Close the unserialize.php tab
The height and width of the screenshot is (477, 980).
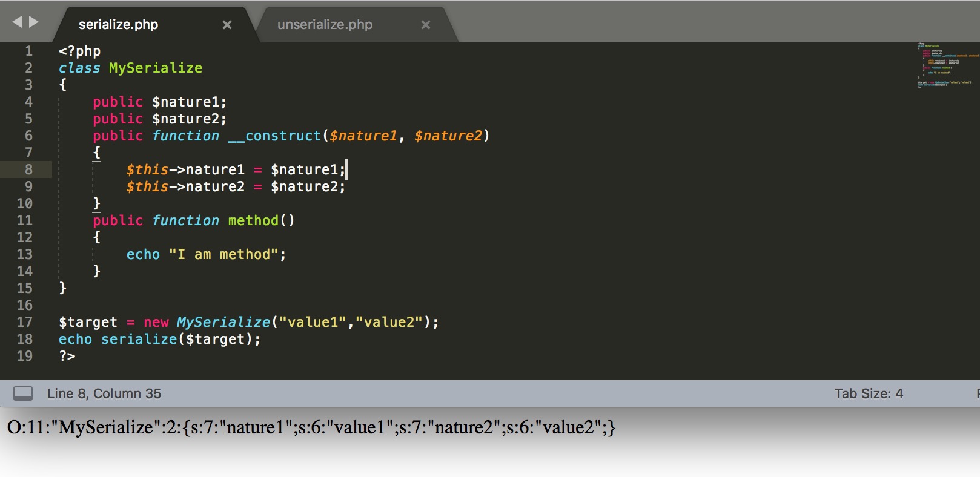tap(426, 25)
